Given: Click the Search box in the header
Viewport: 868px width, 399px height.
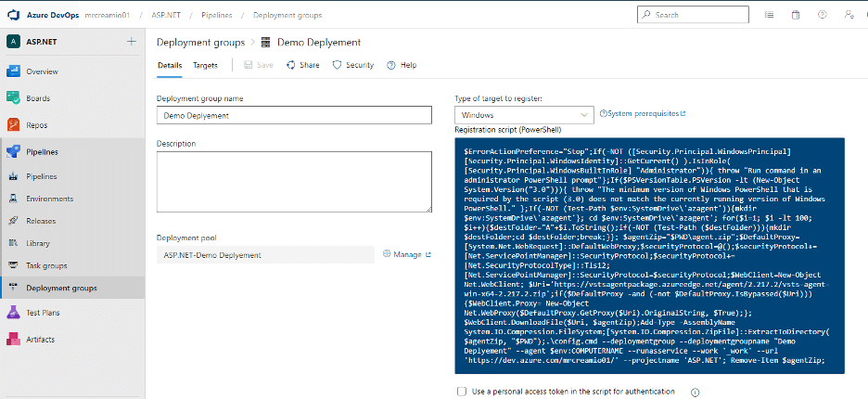Looking at the screenshot, I should [x=694, y=15].
